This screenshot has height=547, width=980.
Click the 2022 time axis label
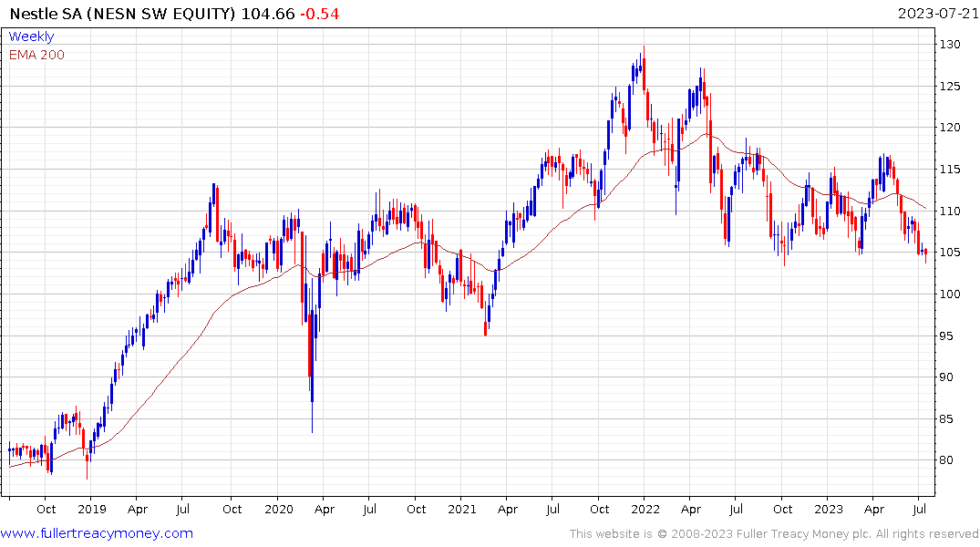[645, 509]
